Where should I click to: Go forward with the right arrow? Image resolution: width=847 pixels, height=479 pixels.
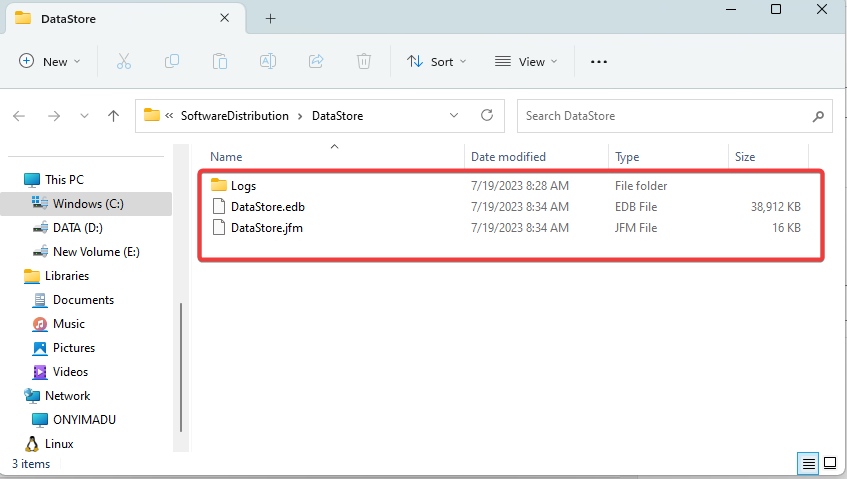tap(53, 116)
